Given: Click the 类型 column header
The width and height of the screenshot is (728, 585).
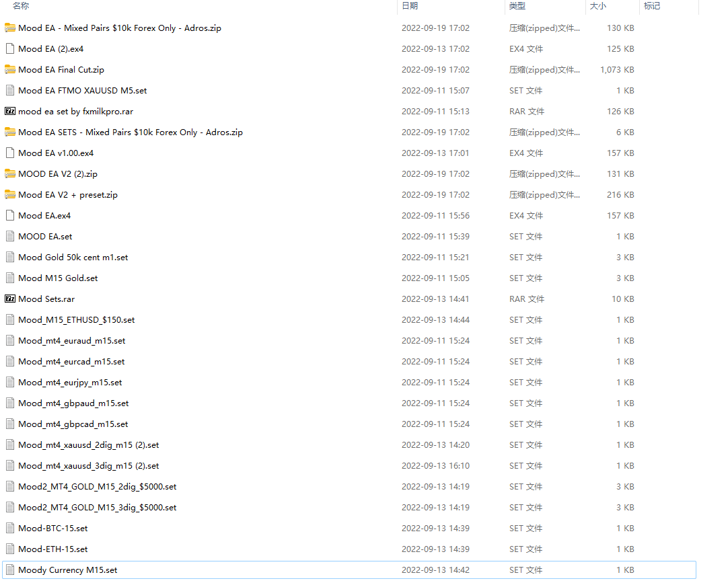Looking at the screenshot, I should click(x=517, y=6).
